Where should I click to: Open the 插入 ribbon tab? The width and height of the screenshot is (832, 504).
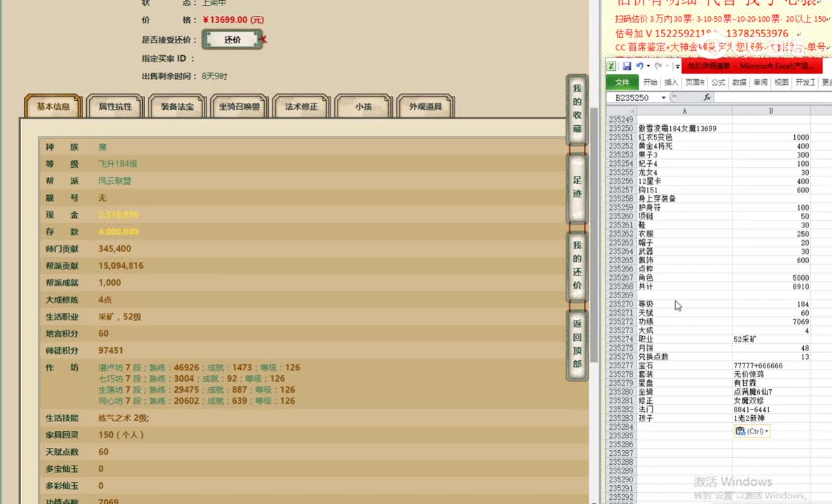point(671,82)
